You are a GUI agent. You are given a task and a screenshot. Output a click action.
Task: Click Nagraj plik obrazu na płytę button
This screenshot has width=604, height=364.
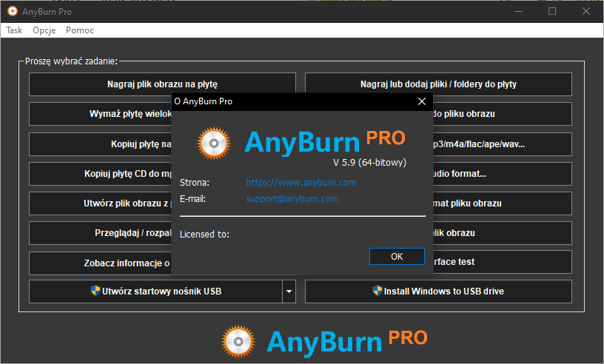[162, 84]
